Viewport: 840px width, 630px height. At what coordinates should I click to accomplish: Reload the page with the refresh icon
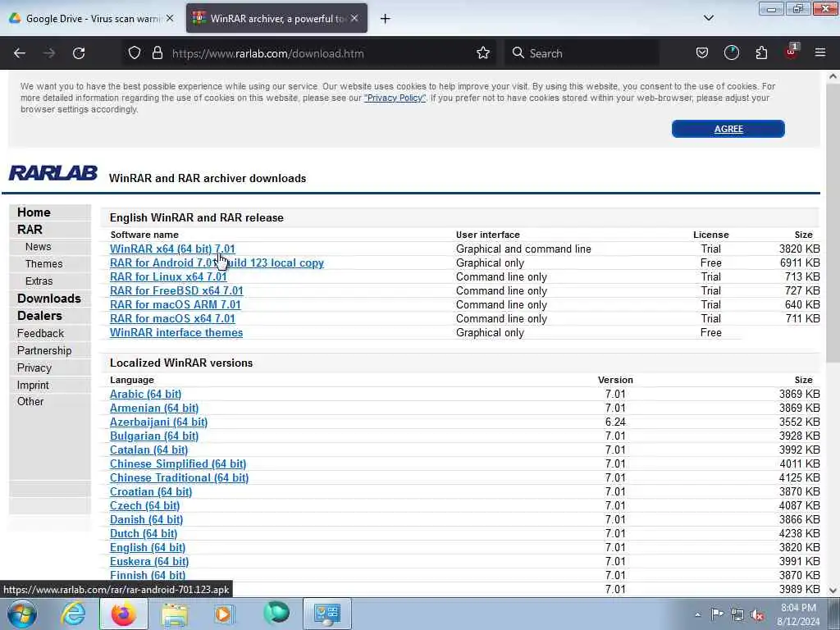pyautogui.click(x=79, y=53)
